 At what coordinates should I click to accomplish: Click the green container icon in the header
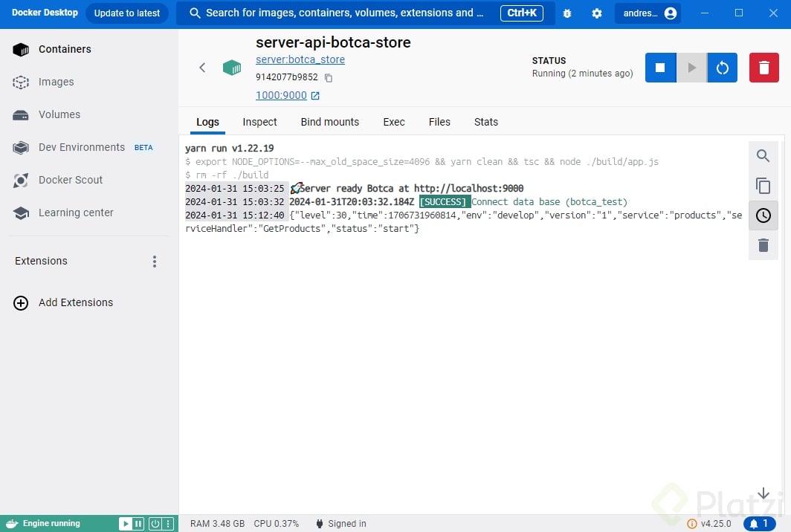(x=232, y=68)
